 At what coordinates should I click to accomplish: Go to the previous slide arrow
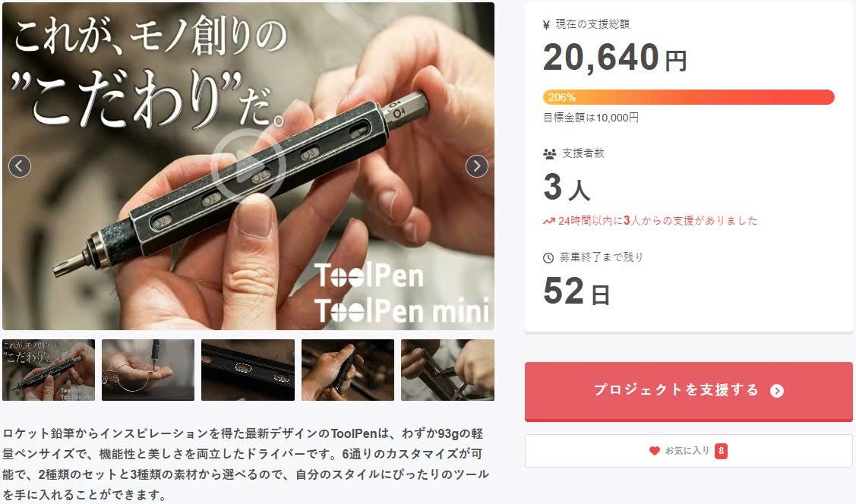click(20, 165)
